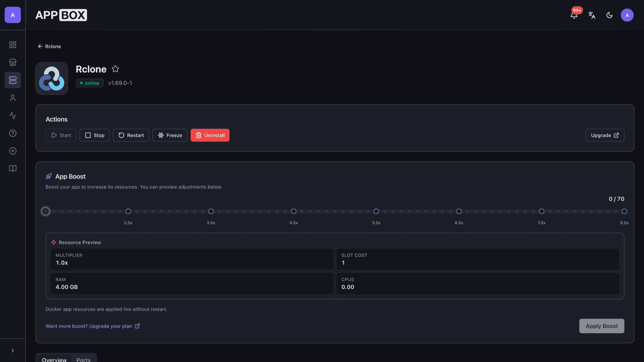Click the red Uninstall button

pos(210,135)
